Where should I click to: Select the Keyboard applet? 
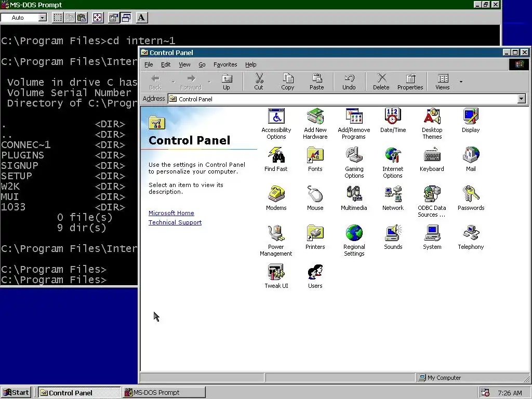(432, 159)
